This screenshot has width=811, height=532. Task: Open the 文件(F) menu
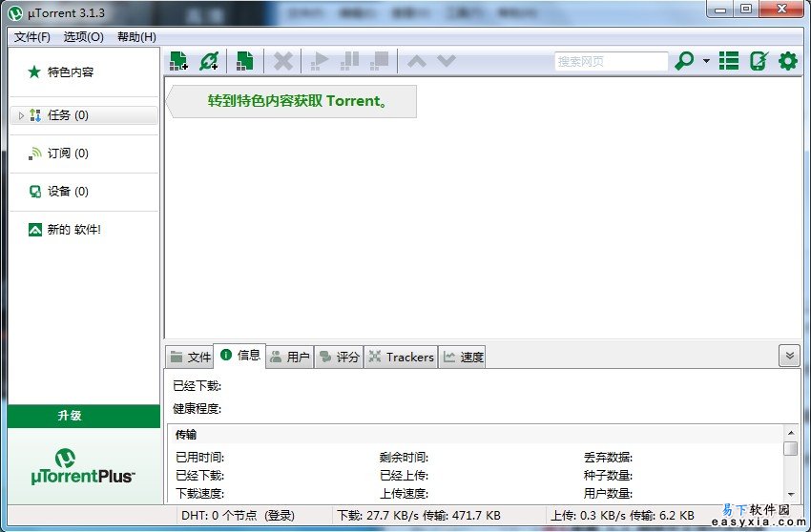pyautogui.click(x=32, y=37)
